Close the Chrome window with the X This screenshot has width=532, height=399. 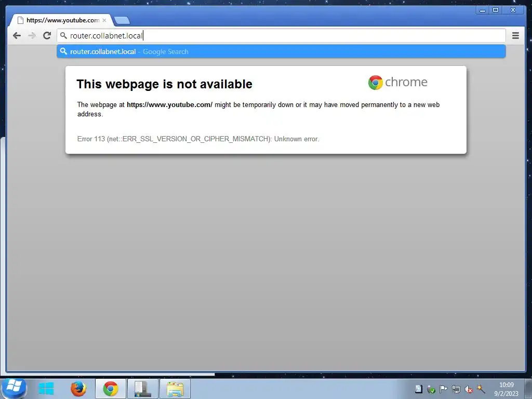tap(513, 10)
